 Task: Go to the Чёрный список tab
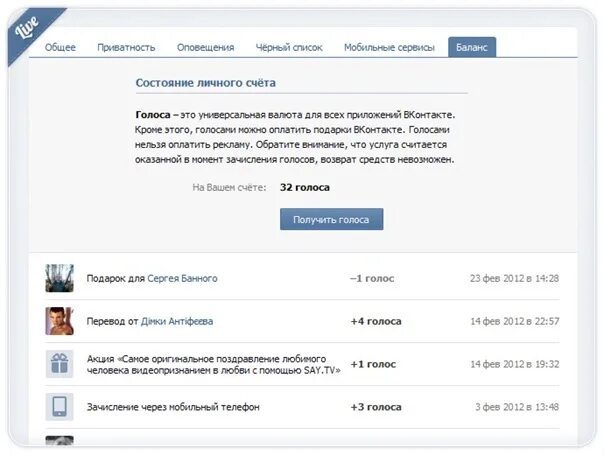(289, 47)
